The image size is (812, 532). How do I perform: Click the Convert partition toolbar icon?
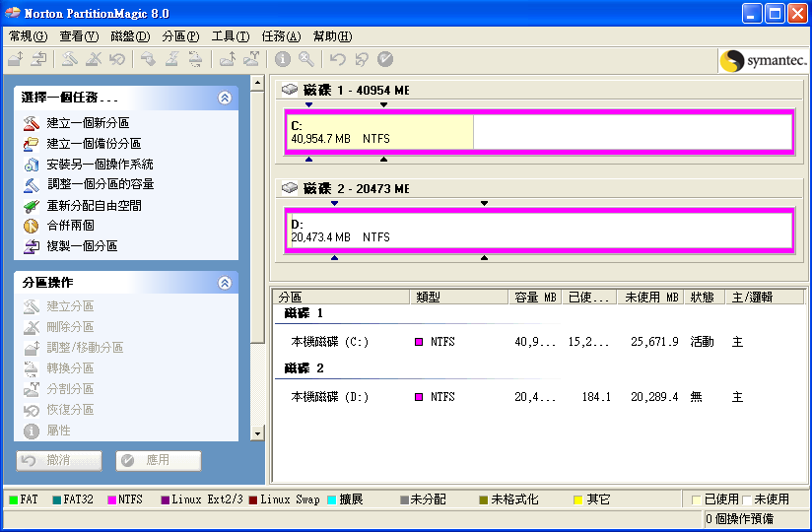point(195,59)
